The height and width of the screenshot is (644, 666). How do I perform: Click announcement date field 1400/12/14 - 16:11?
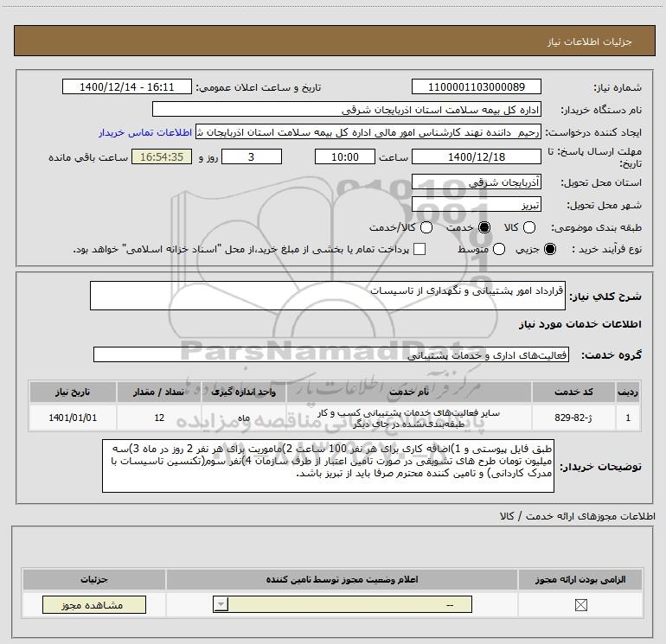click(x=127, y=87)
